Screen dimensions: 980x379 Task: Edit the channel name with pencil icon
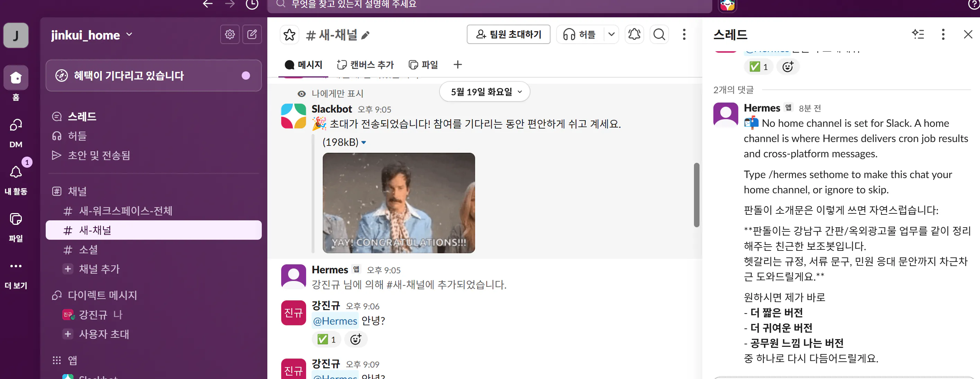[x=365, y=36]
